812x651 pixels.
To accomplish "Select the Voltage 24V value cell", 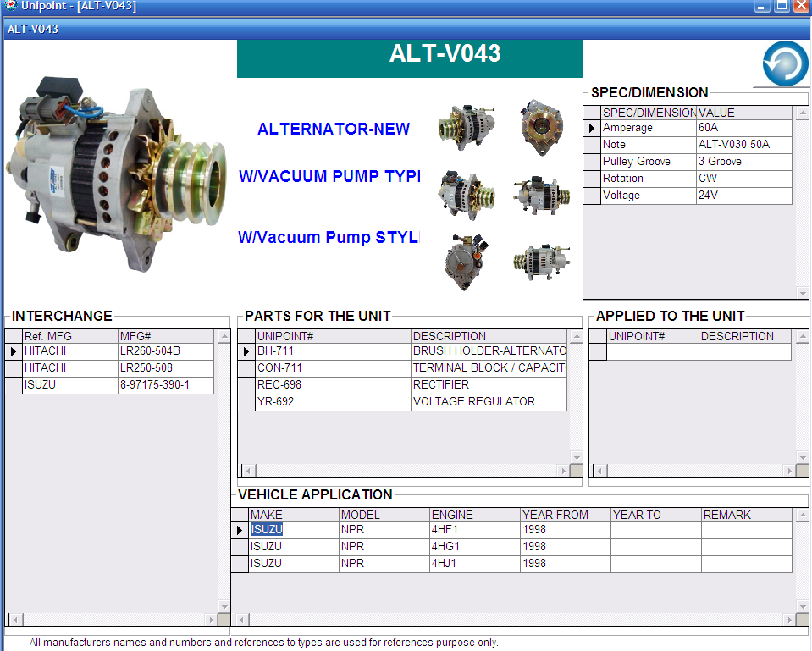I will point(743,196).
